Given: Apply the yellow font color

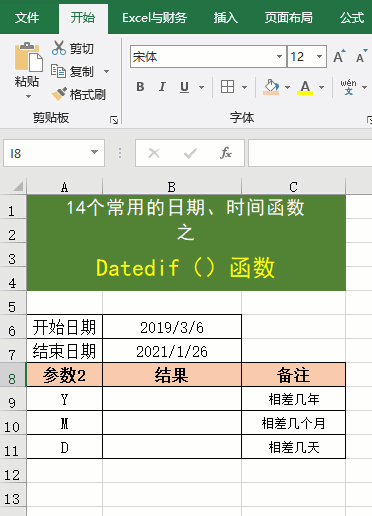Looking at the screenshot, I should point(305,87).
